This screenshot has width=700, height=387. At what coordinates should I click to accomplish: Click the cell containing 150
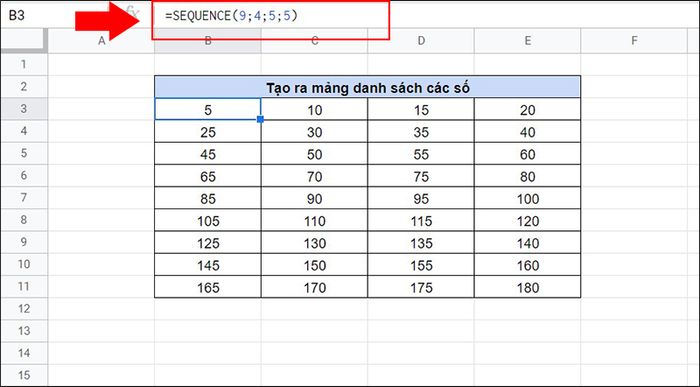[314, 265]
